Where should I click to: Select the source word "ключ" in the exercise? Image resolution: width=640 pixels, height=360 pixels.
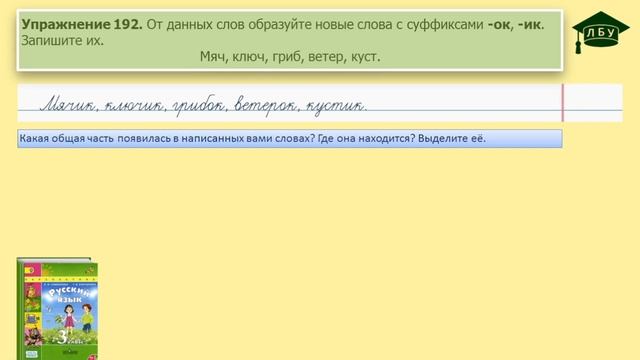click(249, 56)
